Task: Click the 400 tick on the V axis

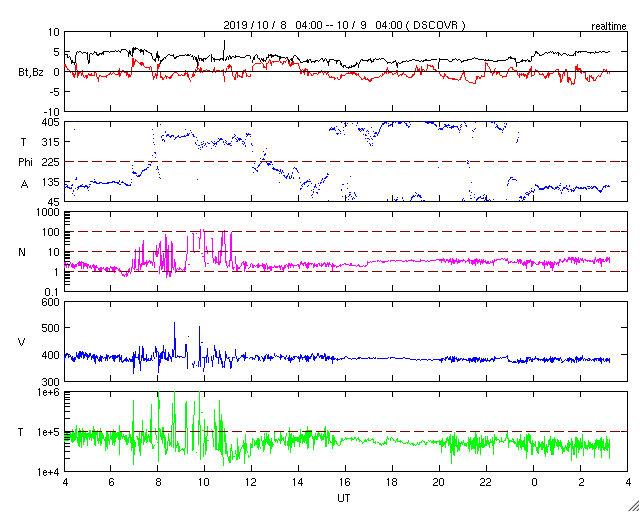Action: [51, 355]
